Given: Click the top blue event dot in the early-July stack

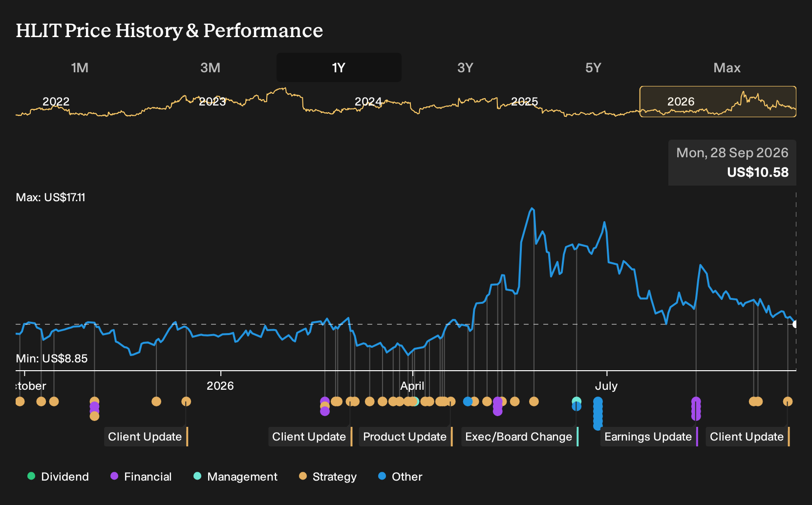Looking at the screenshot, I should pos(598,401).
